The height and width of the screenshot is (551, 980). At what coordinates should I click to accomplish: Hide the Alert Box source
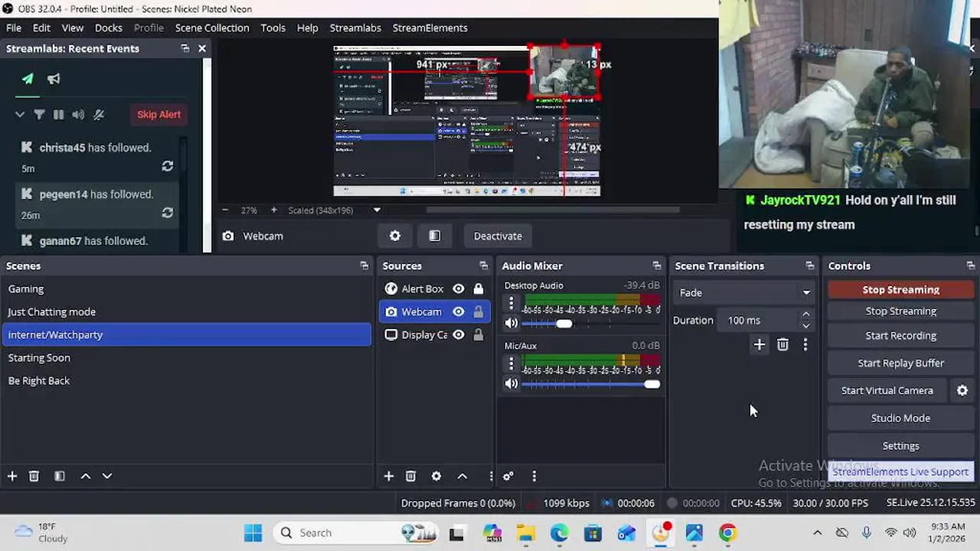pyautogui.click(x=459, y=289)
